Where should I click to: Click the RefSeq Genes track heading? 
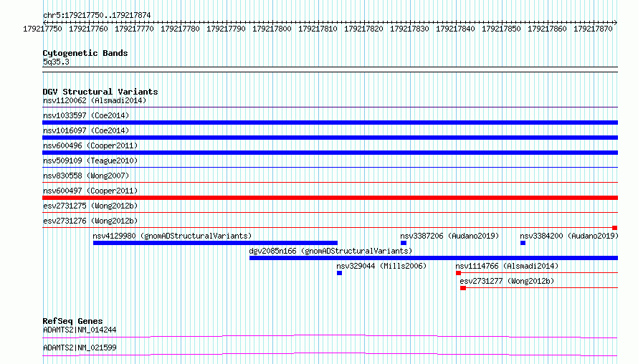[x=72, y=321]
